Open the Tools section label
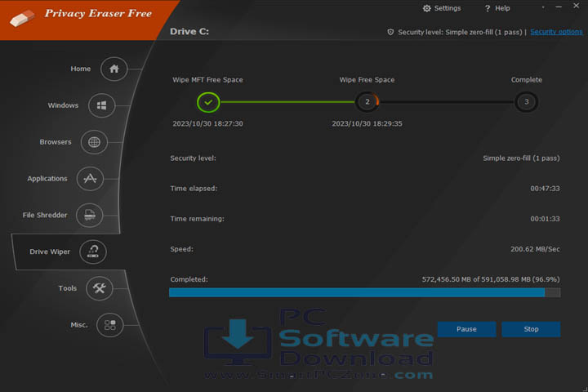The height and width of the screenshot is (392, 588). pyautogui.click(x=68, y=288)
